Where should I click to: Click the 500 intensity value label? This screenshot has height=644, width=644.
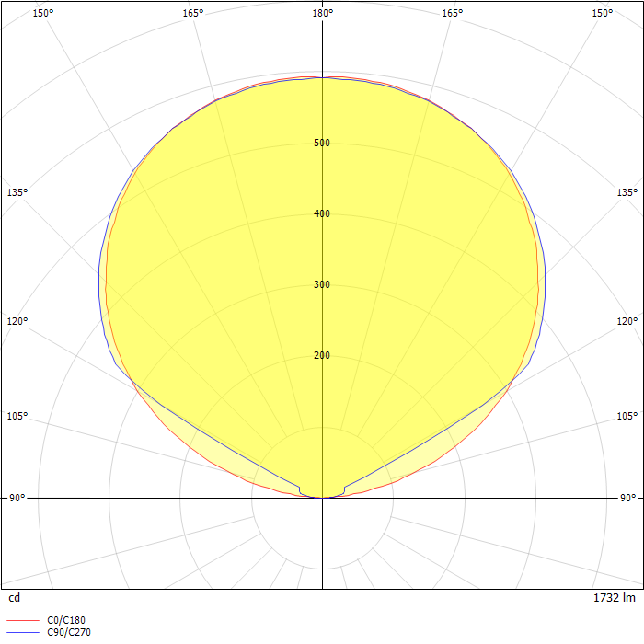coord(322,143)
